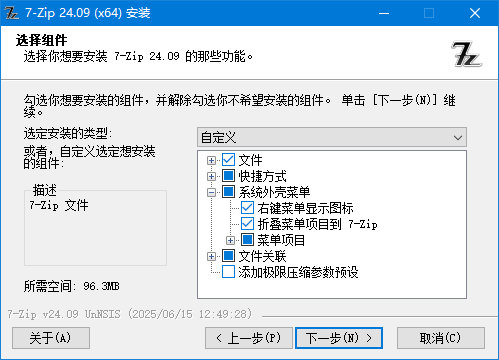The image size is (499, 360).
Task: Toggle the 系统外壳菜单 checkbox
Action: coord(228,192)
